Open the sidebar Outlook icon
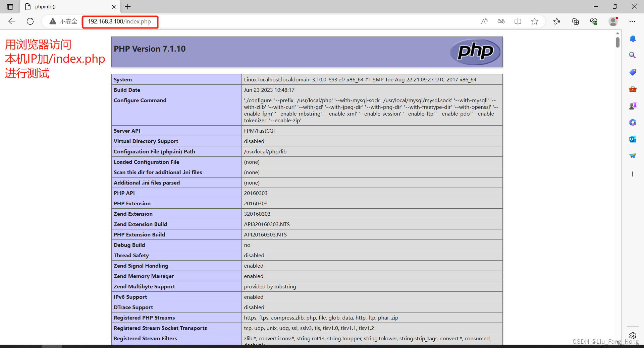 tap(633, 139)
